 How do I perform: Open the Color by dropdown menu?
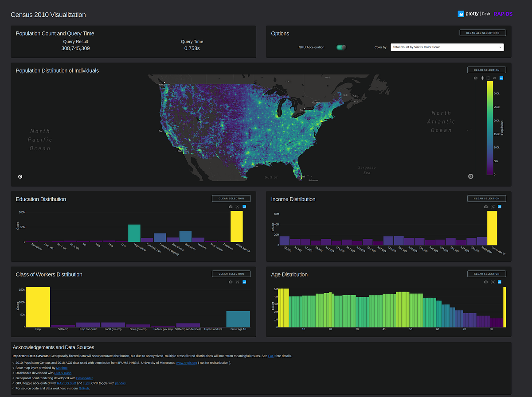(447, 47)
